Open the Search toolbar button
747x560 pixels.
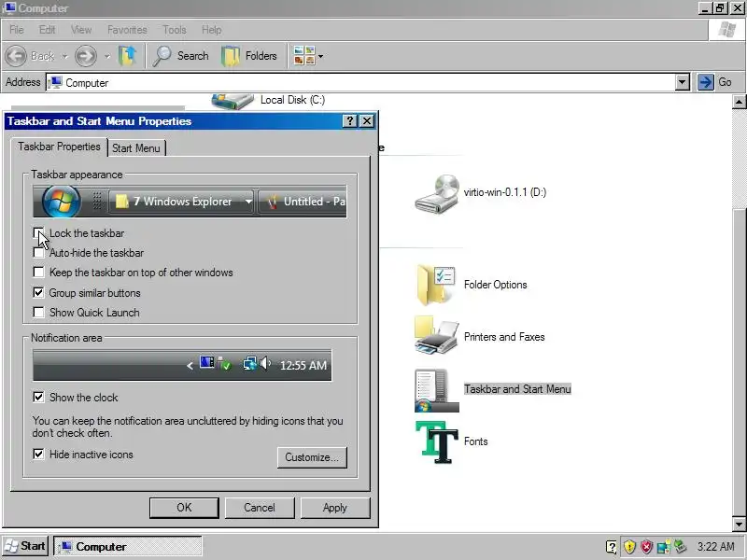tap(181, 56)
